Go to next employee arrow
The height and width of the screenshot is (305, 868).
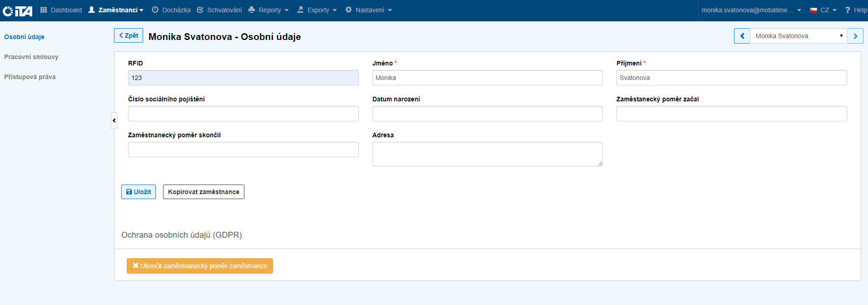pyautogui.click(x=855, y=36)
